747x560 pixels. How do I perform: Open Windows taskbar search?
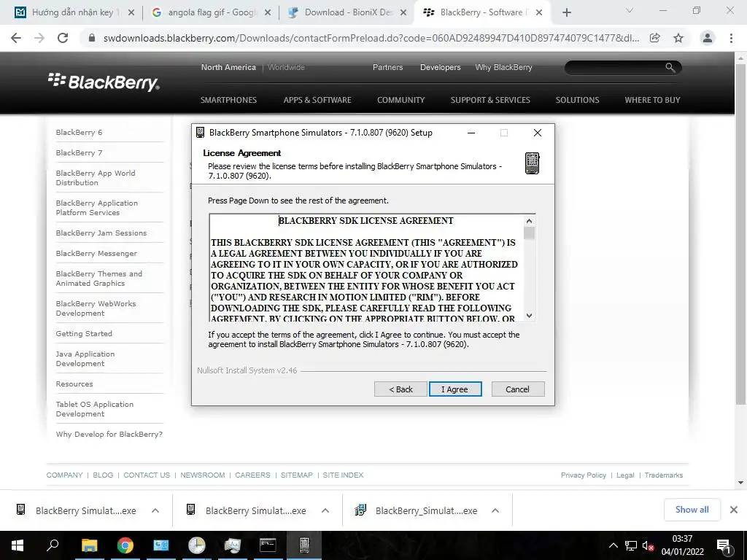[x=53, y=545]
